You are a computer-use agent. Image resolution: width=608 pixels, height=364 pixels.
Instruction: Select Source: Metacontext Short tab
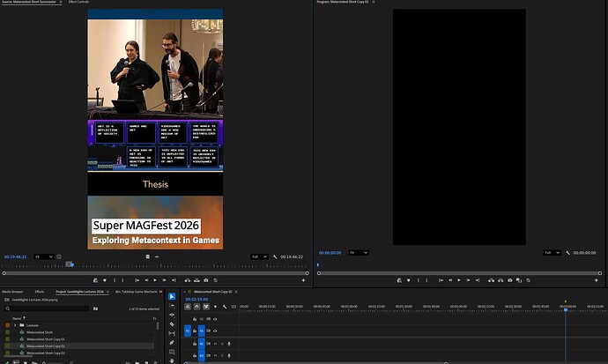(x=29, y=2)
